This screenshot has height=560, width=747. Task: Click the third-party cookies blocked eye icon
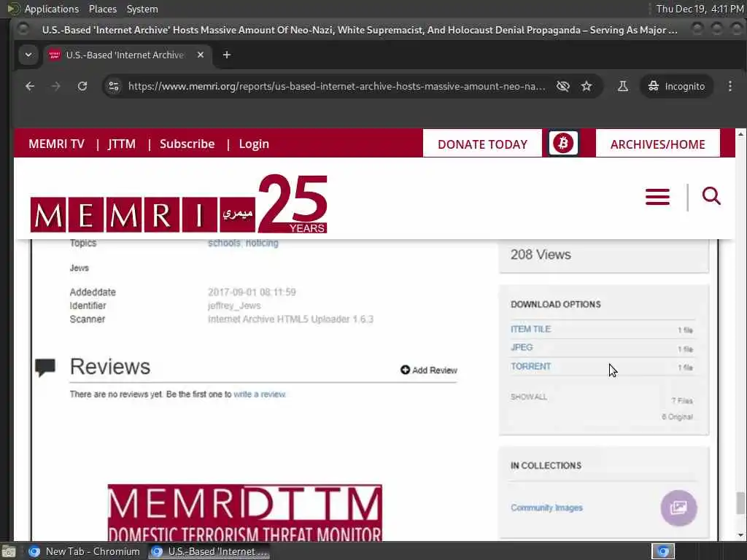pos(563,86)
